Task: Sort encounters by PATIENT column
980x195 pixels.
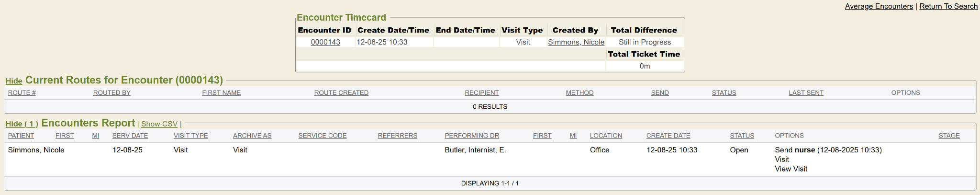Action: (21, 136)
